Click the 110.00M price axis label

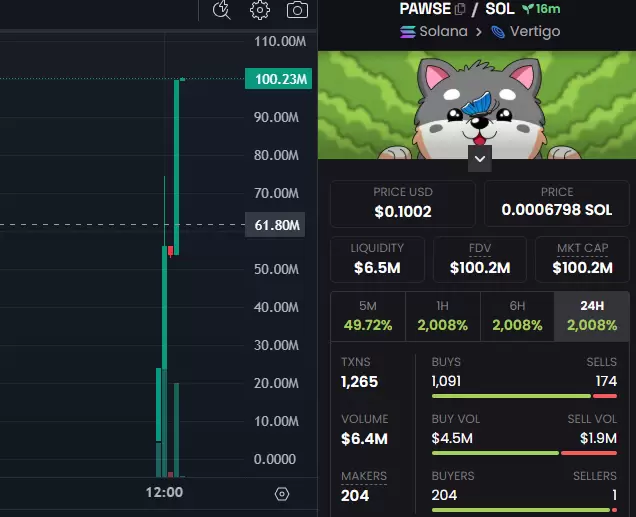(280, 41)
